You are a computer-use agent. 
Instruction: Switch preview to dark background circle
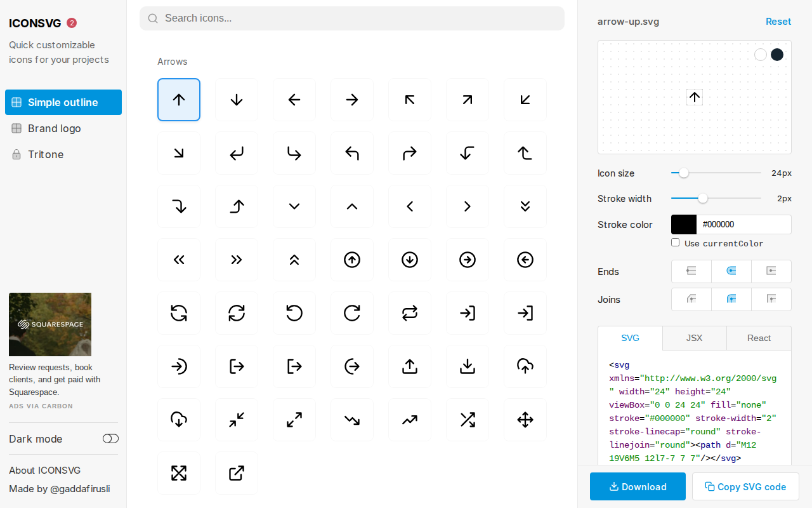(x=777, y=55)
